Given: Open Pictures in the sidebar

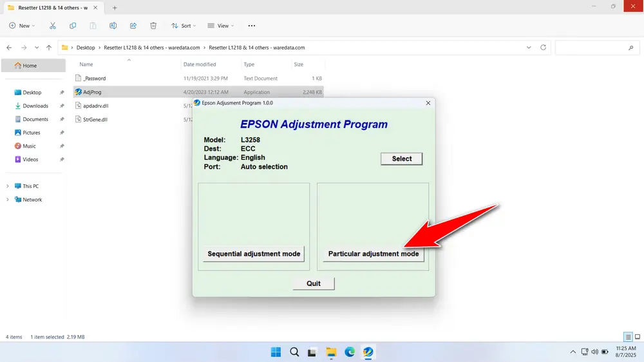Looking at the screenshot, I should point(31,133).
